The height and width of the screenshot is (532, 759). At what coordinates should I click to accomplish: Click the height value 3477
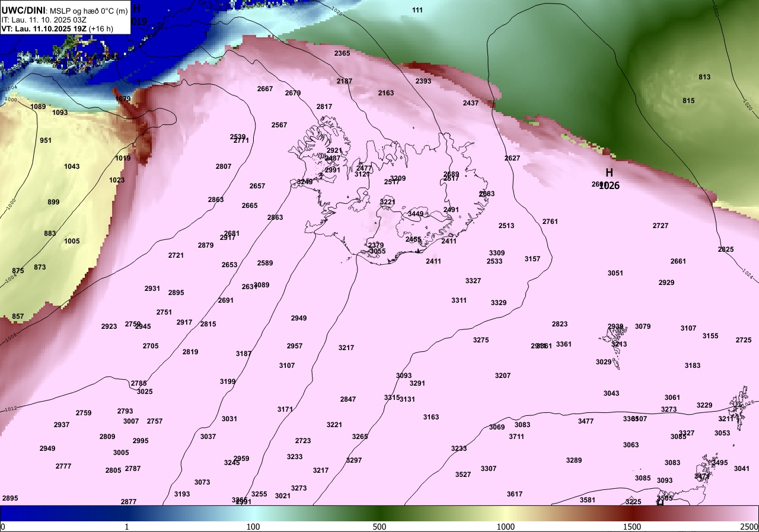tap(586, 421)
